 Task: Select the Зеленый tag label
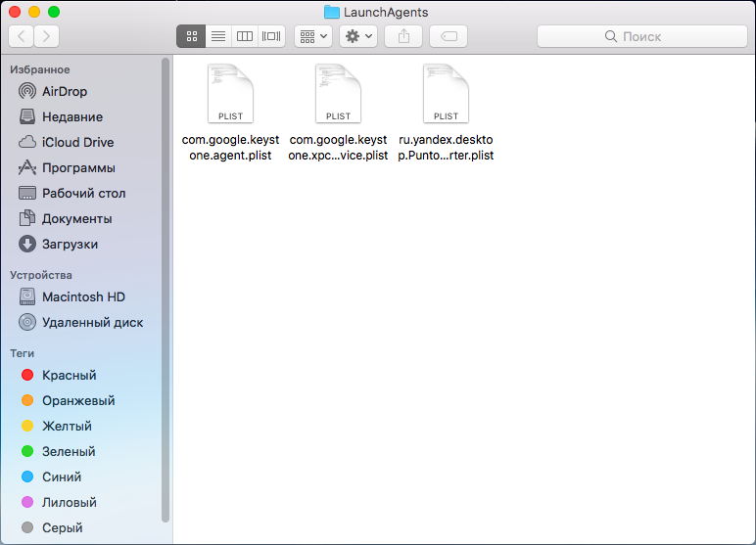(x=69, y=451)
